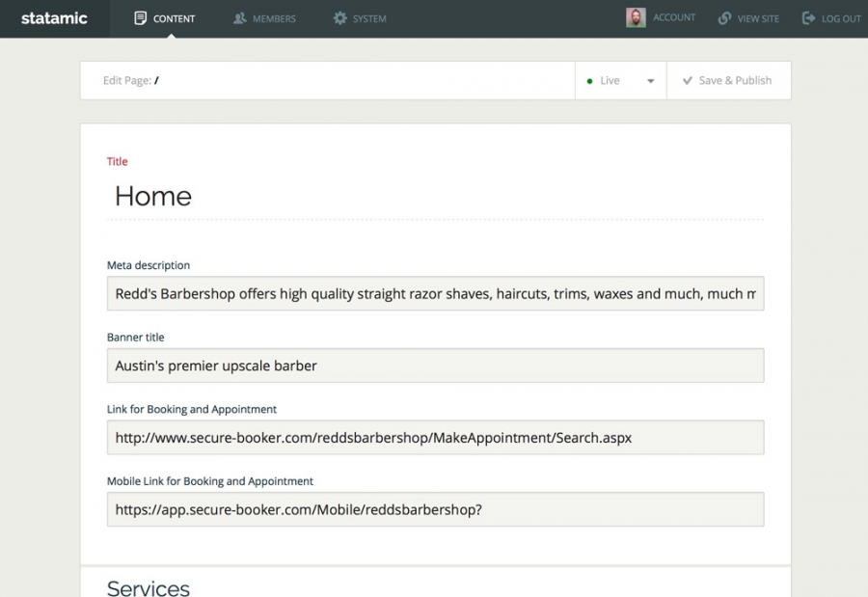868x597 pixels.
Task: Click the View Site link icon
Action: (x=724, y=18)
